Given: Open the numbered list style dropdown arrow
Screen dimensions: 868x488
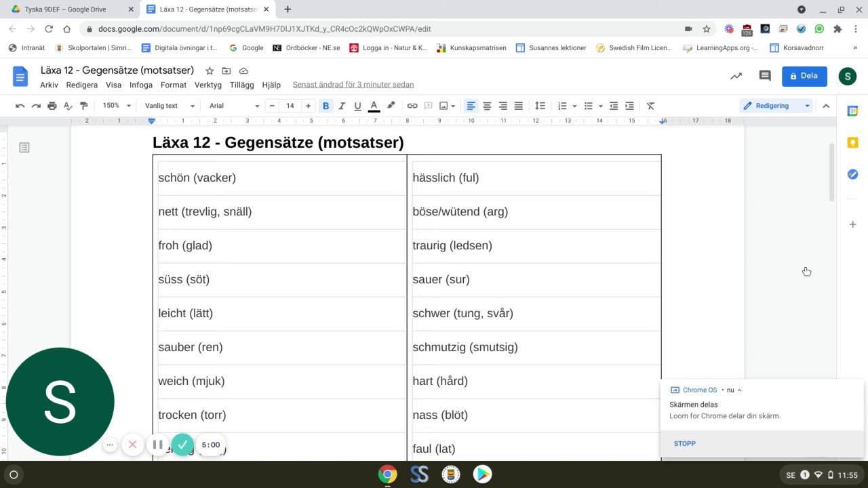Looking at the screenshot, I should (574, 106).
